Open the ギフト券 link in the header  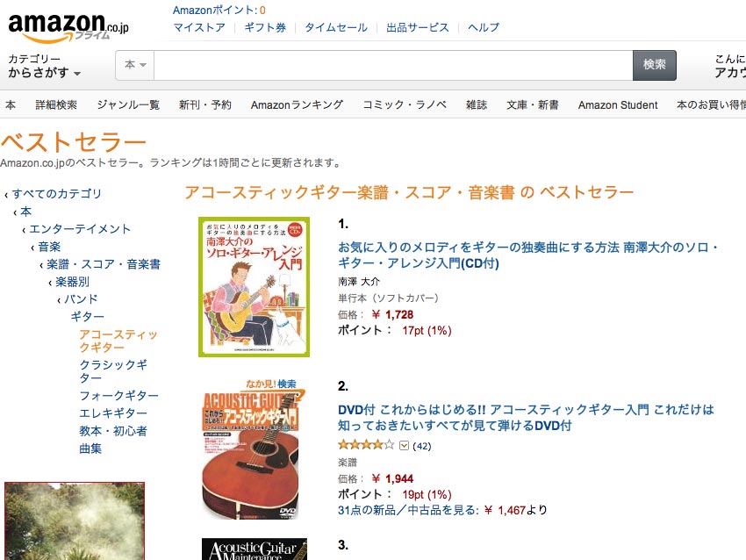(265, 27)
